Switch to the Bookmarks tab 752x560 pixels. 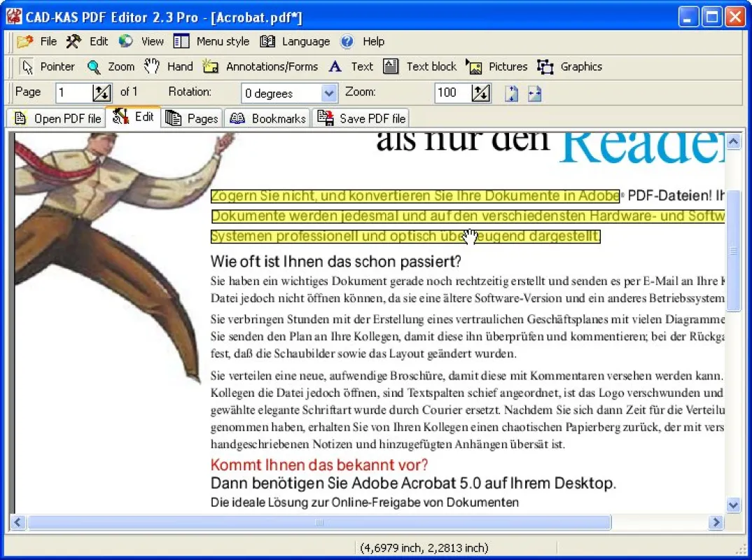click(267, 118)
